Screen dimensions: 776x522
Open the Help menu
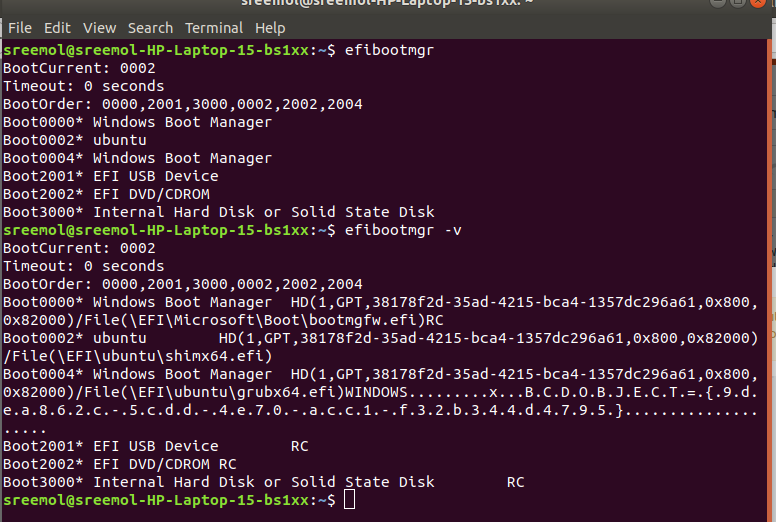270,28
